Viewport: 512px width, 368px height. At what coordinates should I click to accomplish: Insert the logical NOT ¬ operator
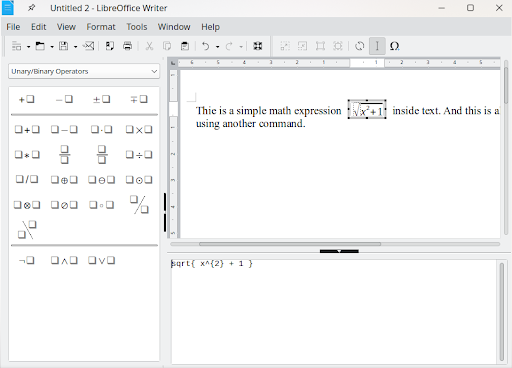point(27,260)
